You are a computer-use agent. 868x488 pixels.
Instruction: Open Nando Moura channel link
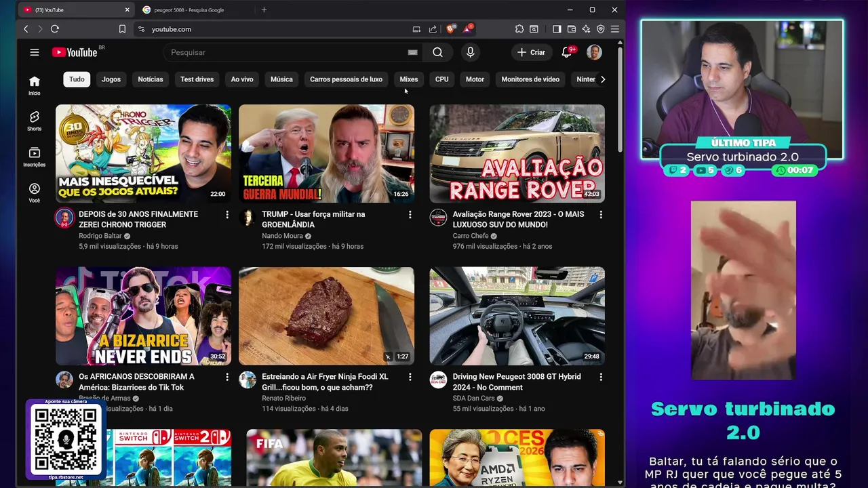[x=282, y=236]
